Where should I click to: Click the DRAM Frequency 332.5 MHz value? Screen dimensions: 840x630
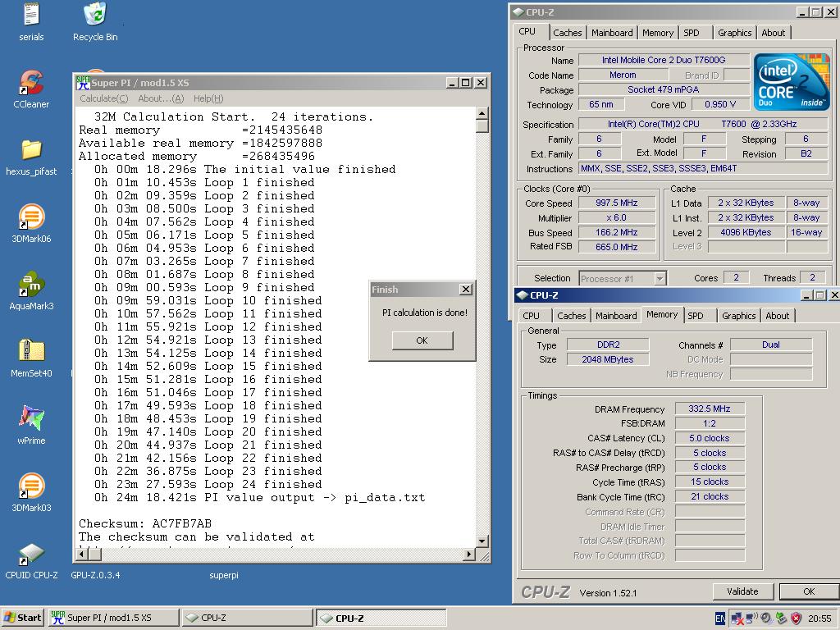point(710,409)
